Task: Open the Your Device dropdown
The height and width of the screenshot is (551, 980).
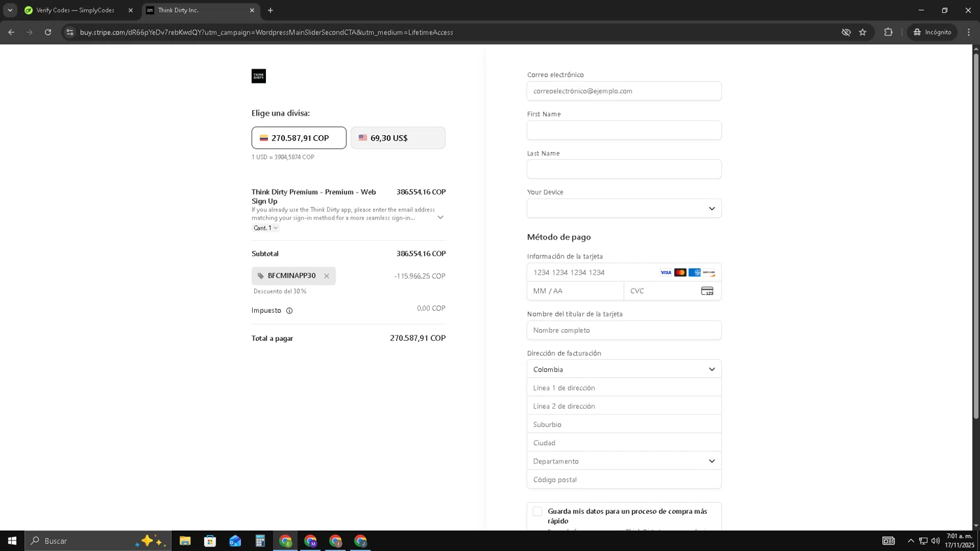Action: 624,209
